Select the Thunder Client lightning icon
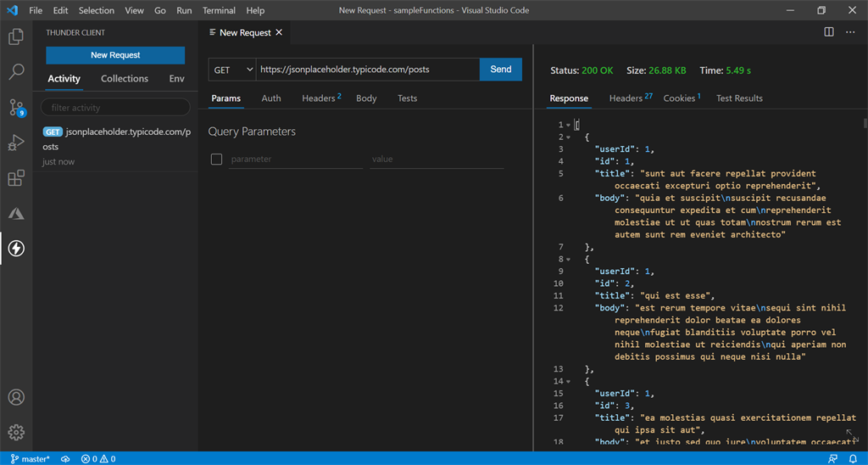 point(16,249)
